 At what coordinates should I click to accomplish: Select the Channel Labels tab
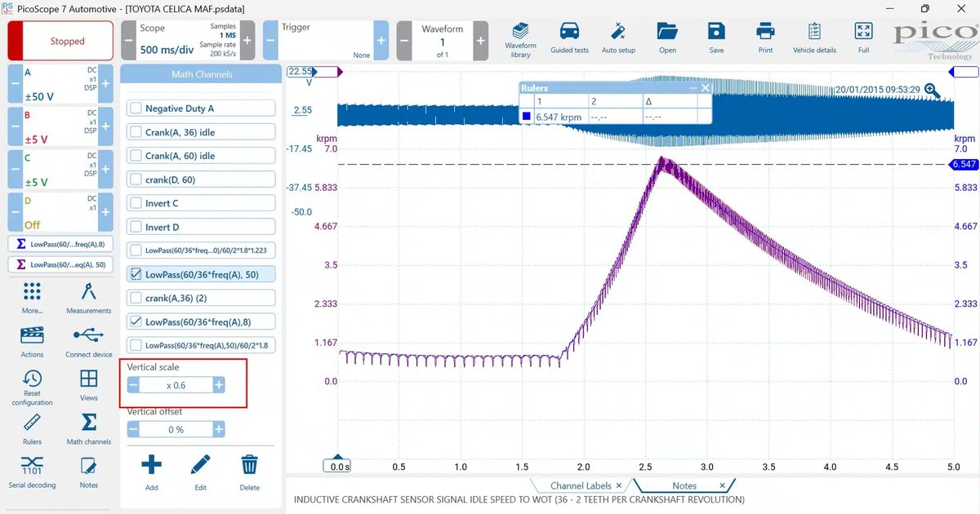(x=581, y=485)
